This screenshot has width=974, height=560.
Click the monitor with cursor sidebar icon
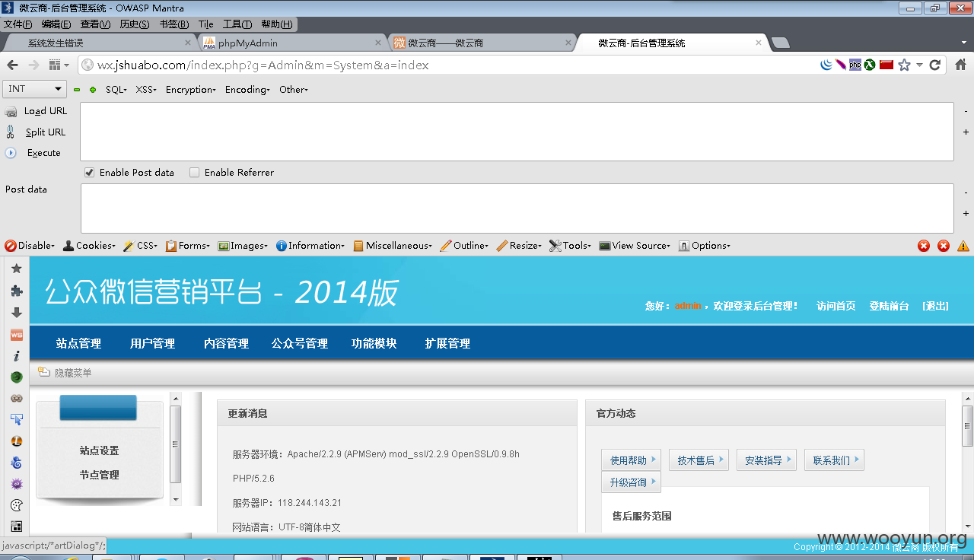point(16,419)
